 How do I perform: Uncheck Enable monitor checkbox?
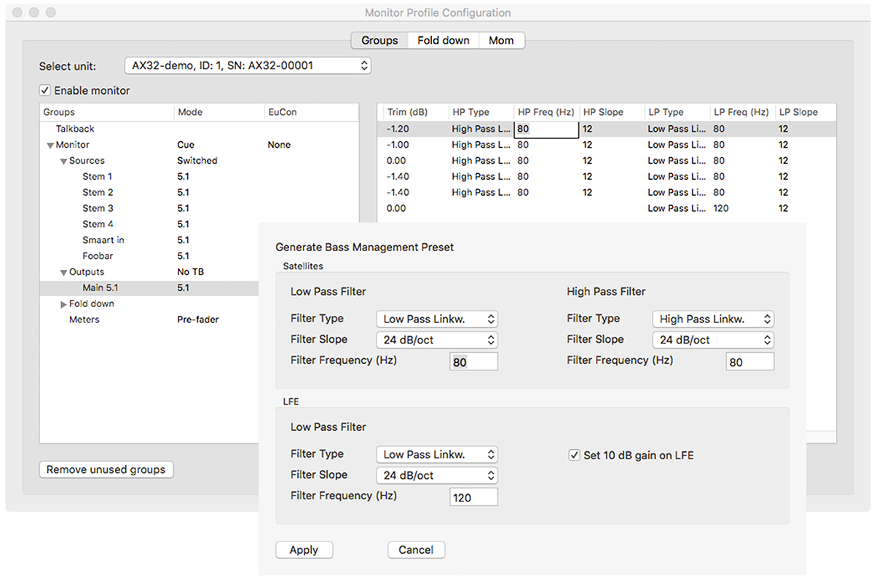[45, 91]
